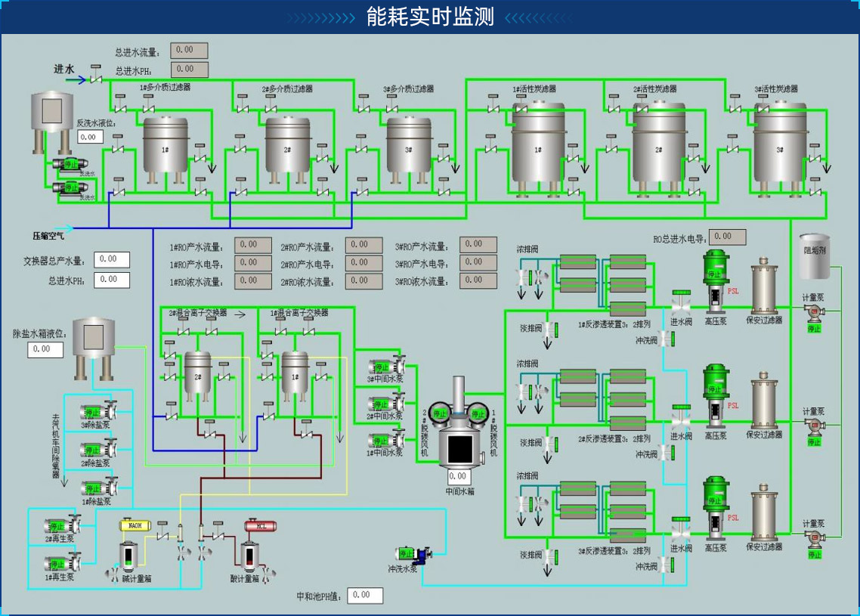Viewport: 860px width, 616px height.
Task: Click the 总进水流量 value field
Action: (x=188, y=51)
